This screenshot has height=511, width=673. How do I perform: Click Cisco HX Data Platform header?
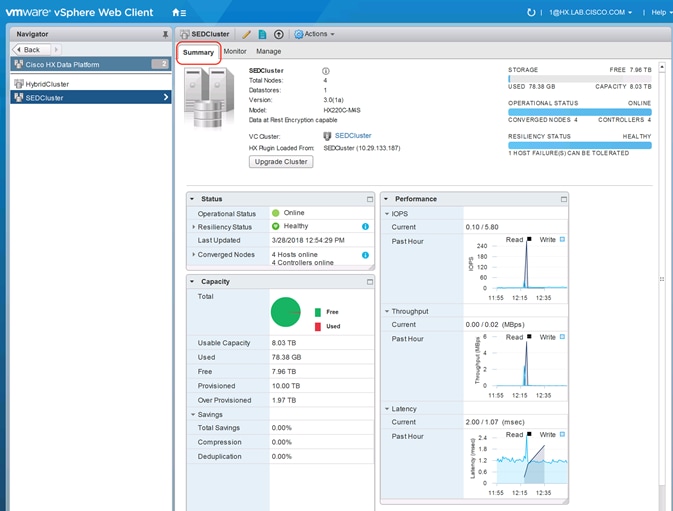pyautogui.click(x=91, y=64)
